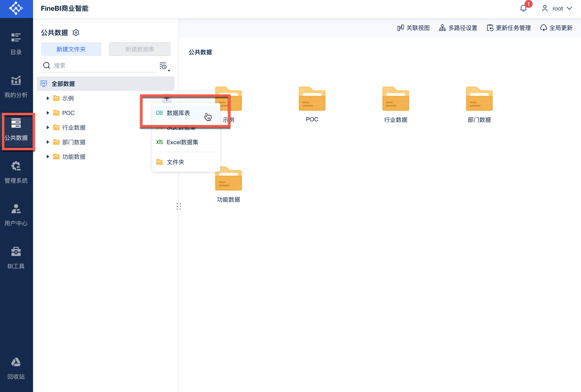581x392 pixels.
Task: Open 公共数据 settings gear icon
Action: click(76, 33)
